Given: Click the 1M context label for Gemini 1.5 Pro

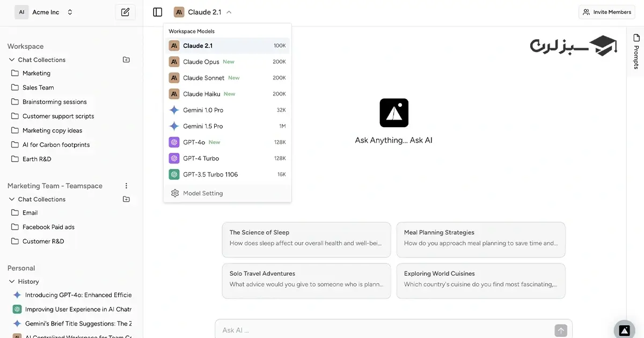Looking at the screenshot, I should pos(282,126).
